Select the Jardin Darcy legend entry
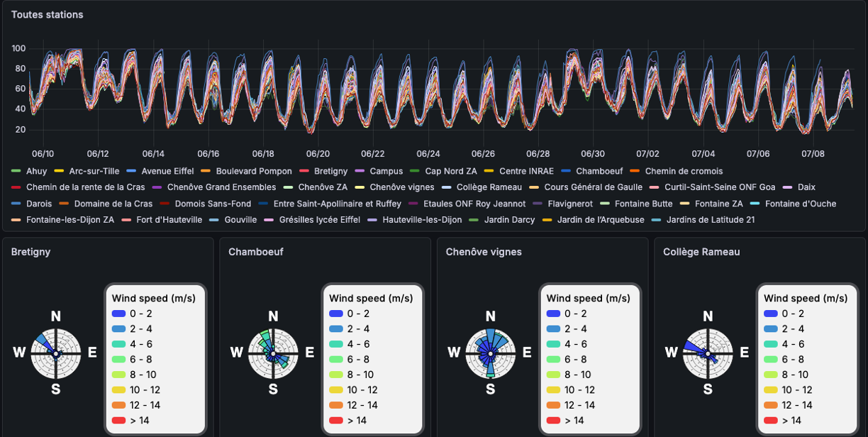The height and width of the screenshot is (437, 868). [509, 220]
